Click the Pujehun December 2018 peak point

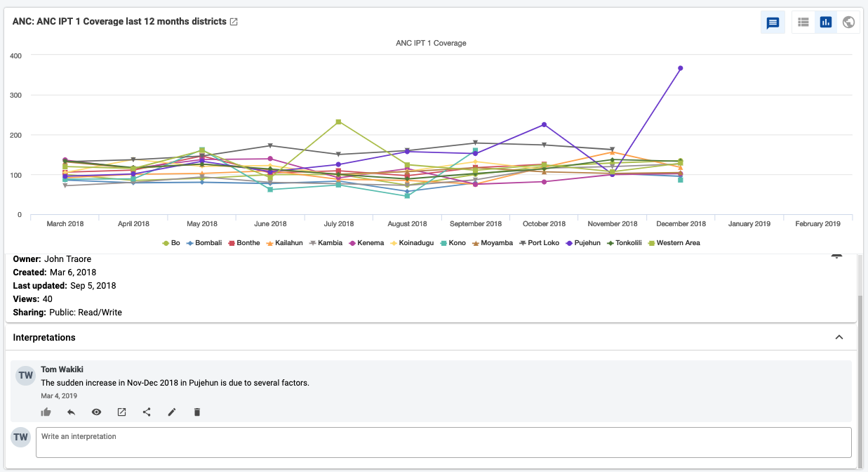tap(680, 68)
